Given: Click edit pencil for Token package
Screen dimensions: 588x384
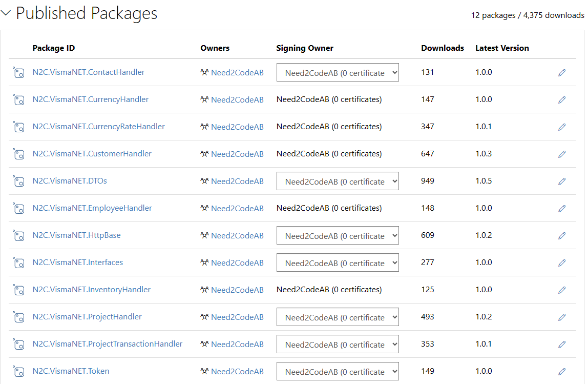Looking at the screenshot, I should tap(562, 371).
